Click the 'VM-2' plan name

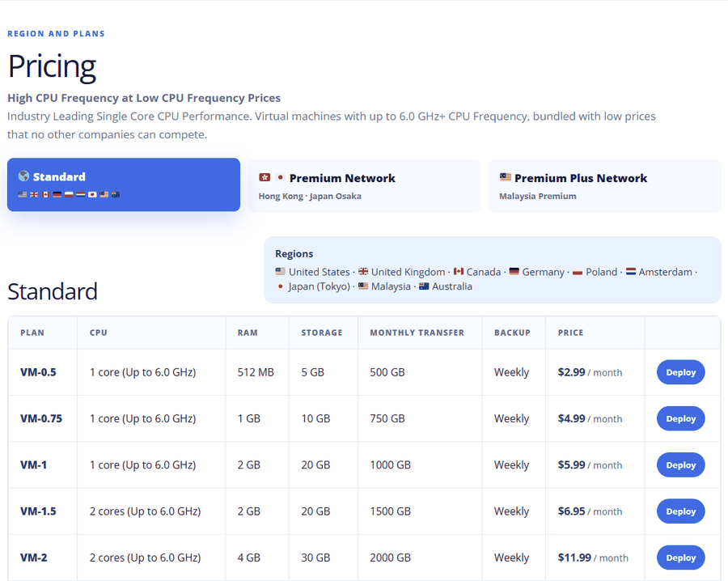point(33,558)
